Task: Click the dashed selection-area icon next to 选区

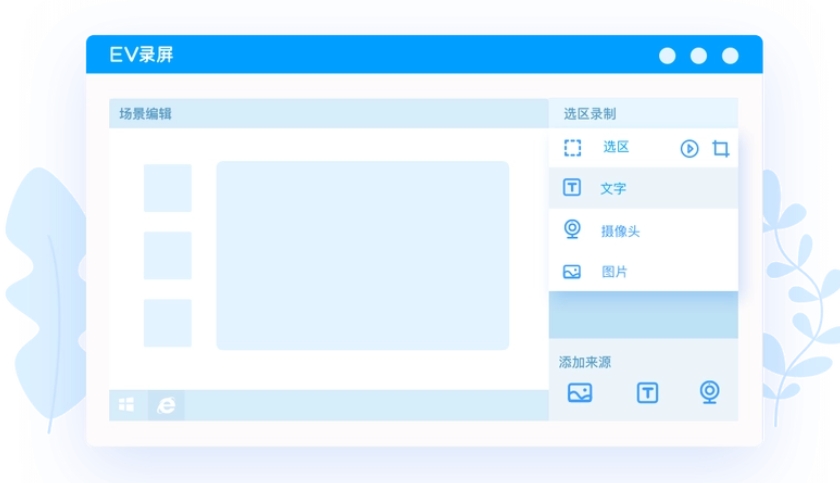Action: point(572,148)
